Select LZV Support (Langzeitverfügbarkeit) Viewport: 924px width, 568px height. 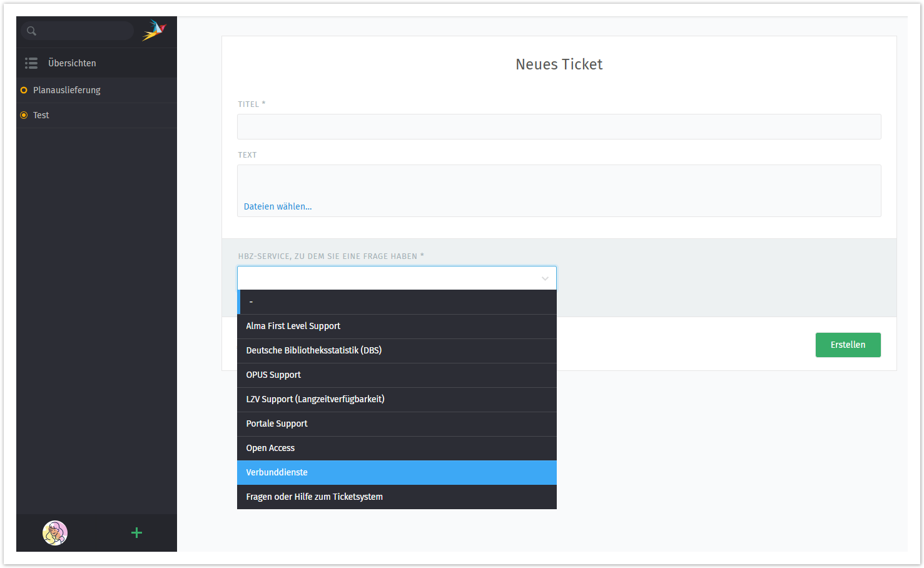point(397,399)
